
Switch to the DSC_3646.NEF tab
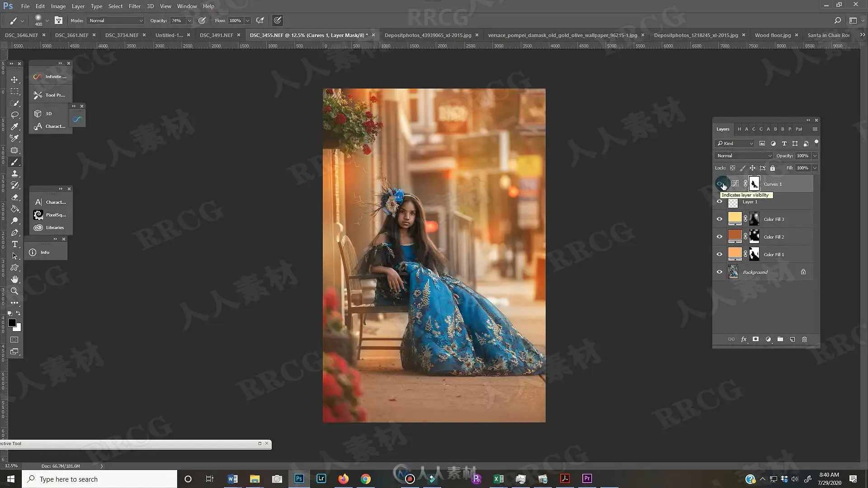coord(21,35)
